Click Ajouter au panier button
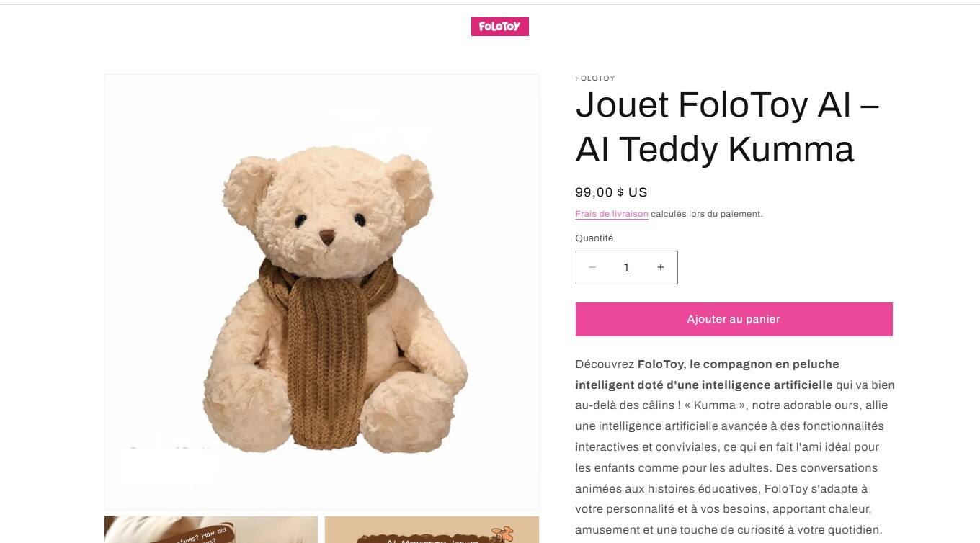 pyautogui.click(x=734, y=319)
